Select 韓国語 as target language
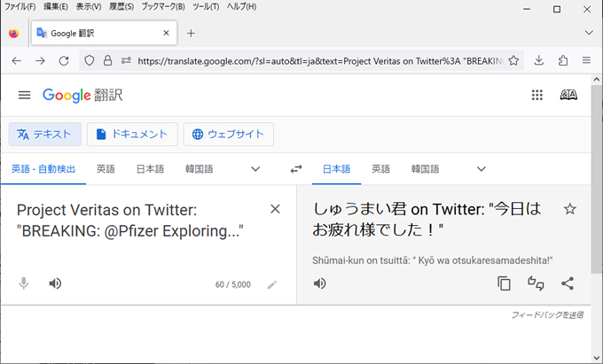Screen dimensions: 603x364 [425, 169]
